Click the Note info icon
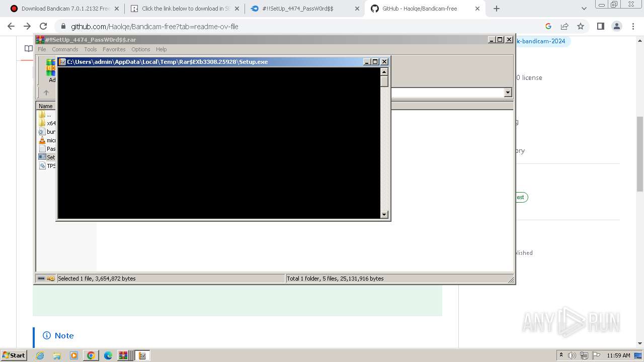 [47, 335]
